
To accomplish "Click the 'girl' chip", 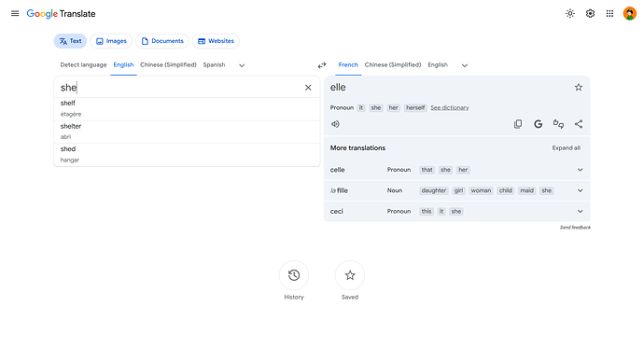I will point(458,190).
